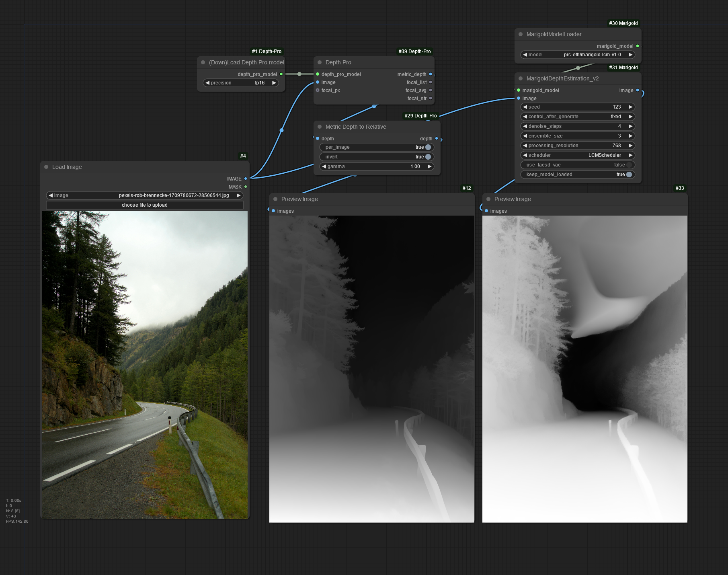The image size is (728, 575).
Task: Collapse the Preview Image #12 node
Action: [275, 199]
